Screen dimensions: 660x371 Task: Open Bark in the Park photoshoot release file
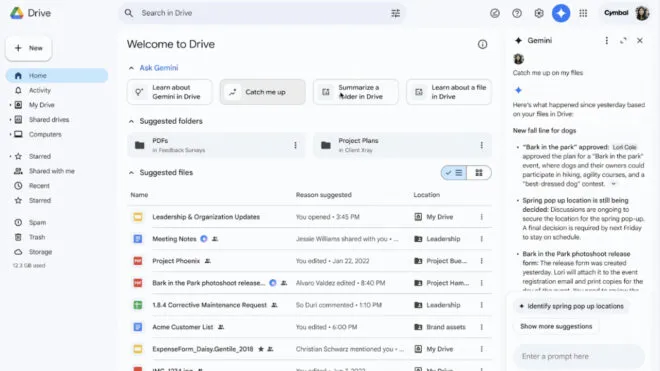(x=208, y=283)
